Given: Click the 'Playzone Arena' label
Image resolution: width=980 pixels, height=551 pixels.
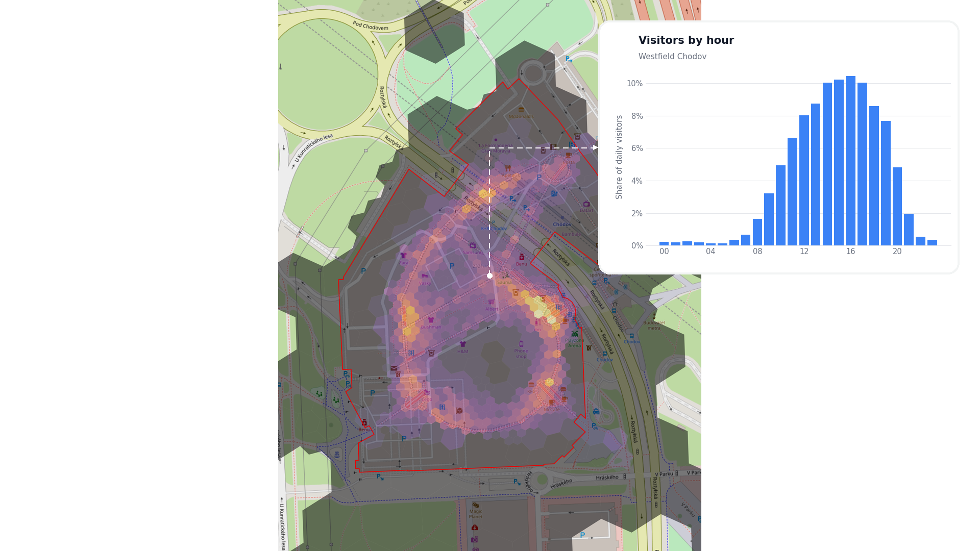Looking at the screenshot, I should [575, 343].
